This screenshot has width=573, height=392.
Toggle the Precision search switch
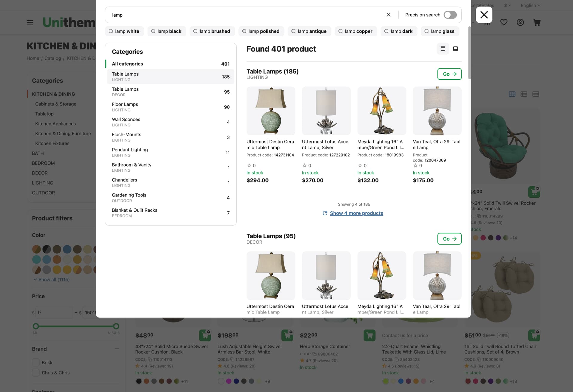coord(450,15)
